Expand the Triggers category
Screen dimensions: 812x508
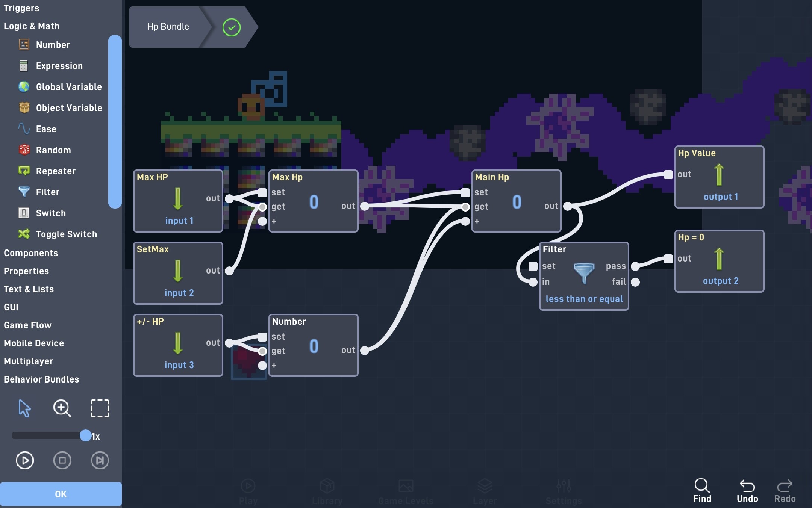click(x=21, y=8)
